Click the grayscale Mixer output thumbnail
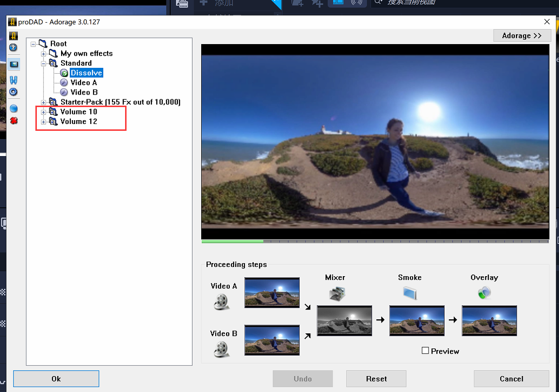Image resolution: width=559 pixels, height=392 pixels. (x=344, y=321)
